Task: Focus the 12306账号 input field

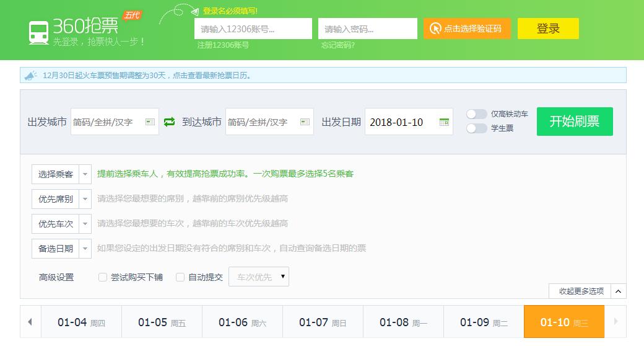Action: 253,29
